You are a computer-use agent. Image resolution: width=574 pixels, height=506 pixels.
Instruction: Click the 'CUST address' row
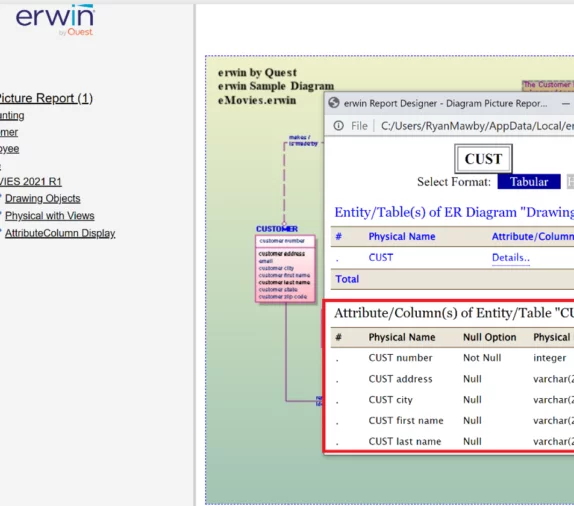click(x=452, y=379)
